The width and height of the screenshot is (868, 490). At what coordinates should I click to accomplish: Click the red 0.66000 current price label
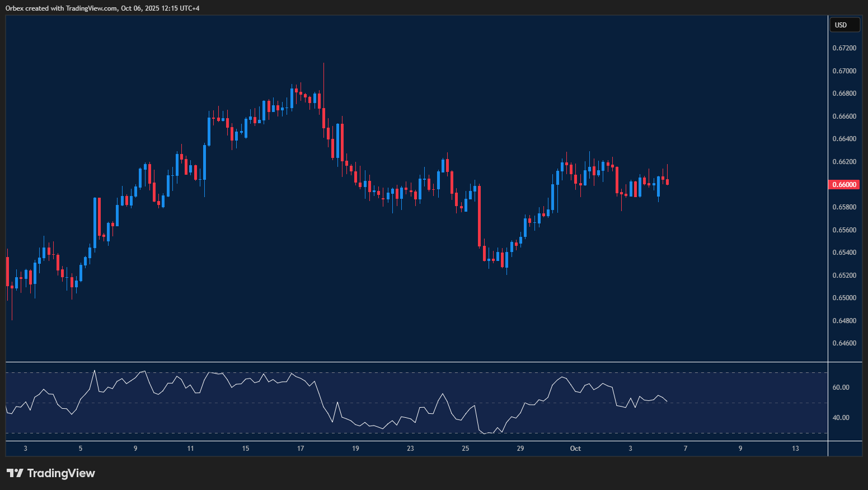tap(844, 185)
